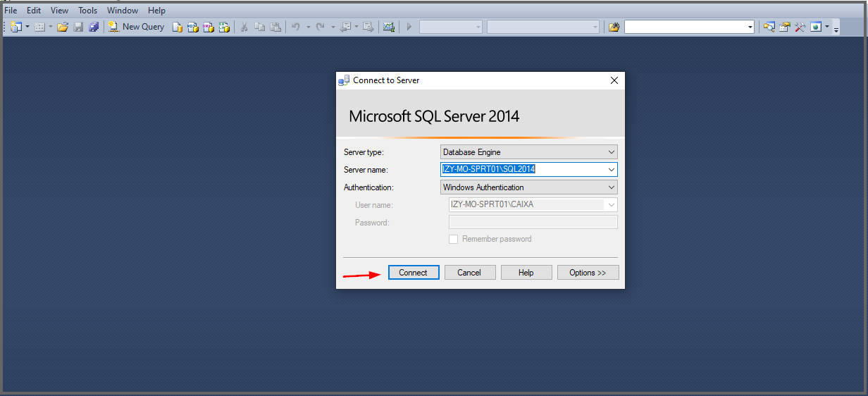Click the Password input field
Screen dimensions: 868x396
point(533,222)
